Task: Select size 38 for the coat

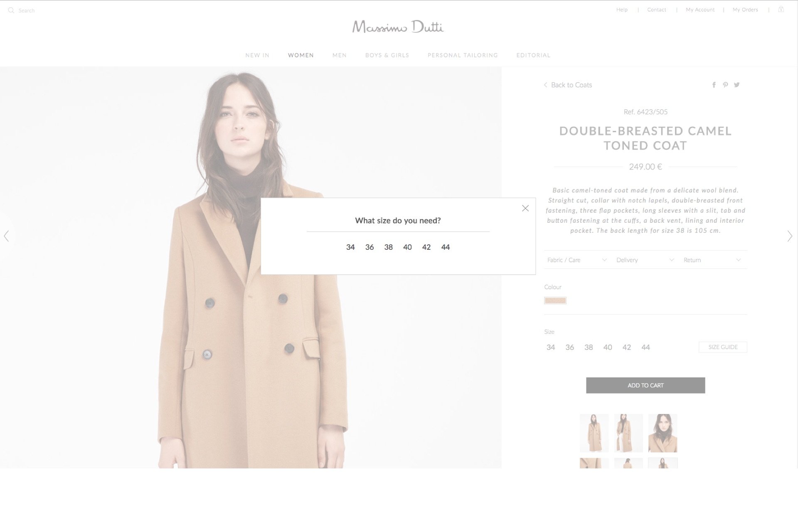Action: 388,247
